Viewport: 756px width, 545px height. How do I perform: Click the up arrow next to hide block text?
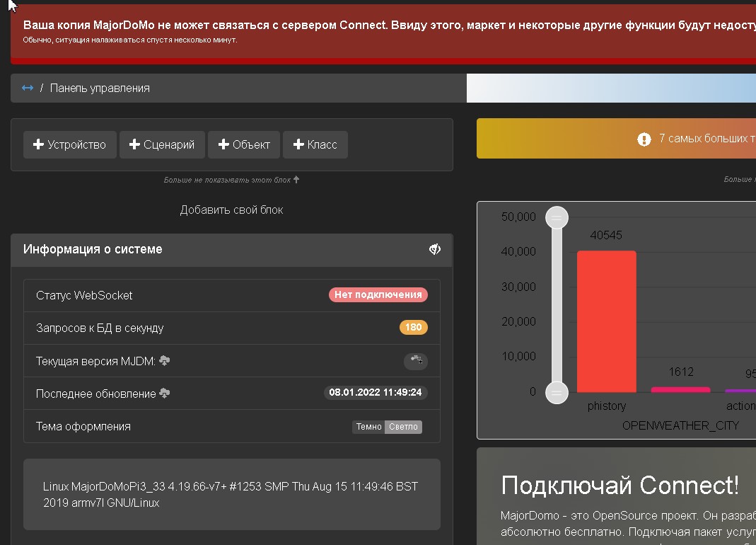click(x=296, y=179)
